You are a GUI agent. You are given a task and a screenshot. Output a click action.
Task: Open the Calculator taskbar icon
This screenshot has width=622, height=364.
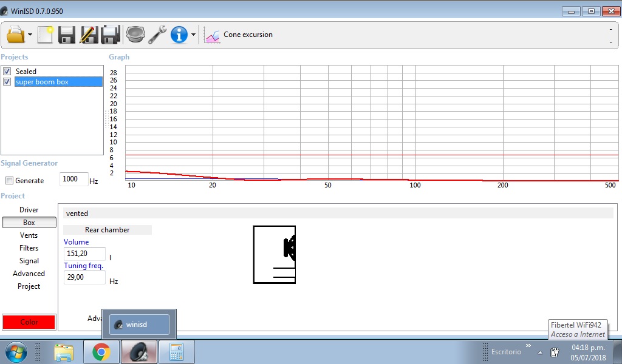coord(176,352)
